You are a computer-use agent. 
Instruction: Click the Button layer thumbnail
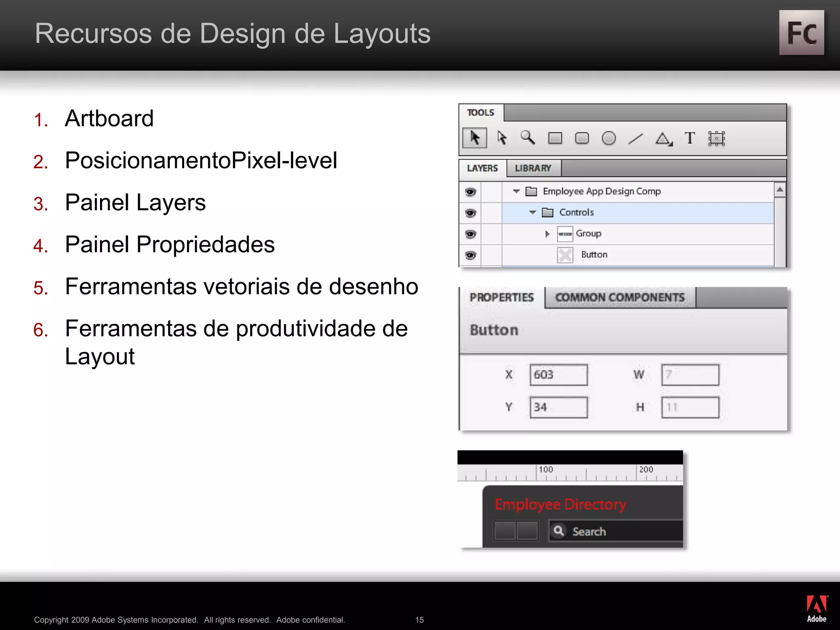pyautogui.click(x=565, y=255)
